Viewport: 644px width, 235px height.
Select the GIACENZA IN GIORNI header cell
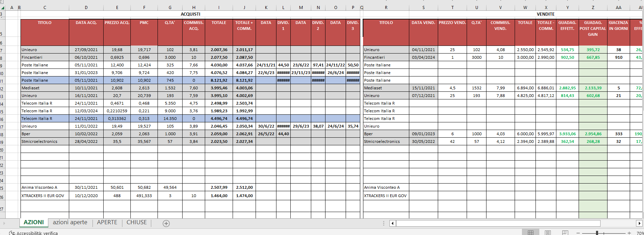point(618,32)
